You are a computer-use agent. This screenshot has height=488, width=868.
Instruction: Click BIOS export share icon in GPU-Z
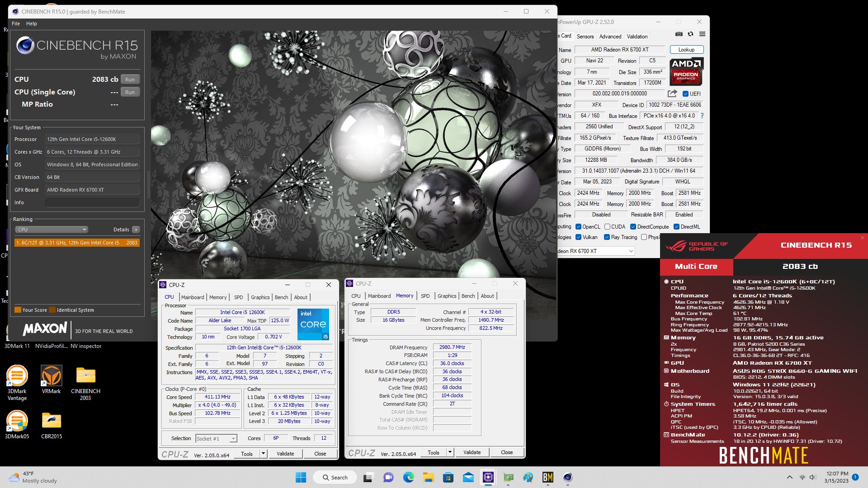672,94
